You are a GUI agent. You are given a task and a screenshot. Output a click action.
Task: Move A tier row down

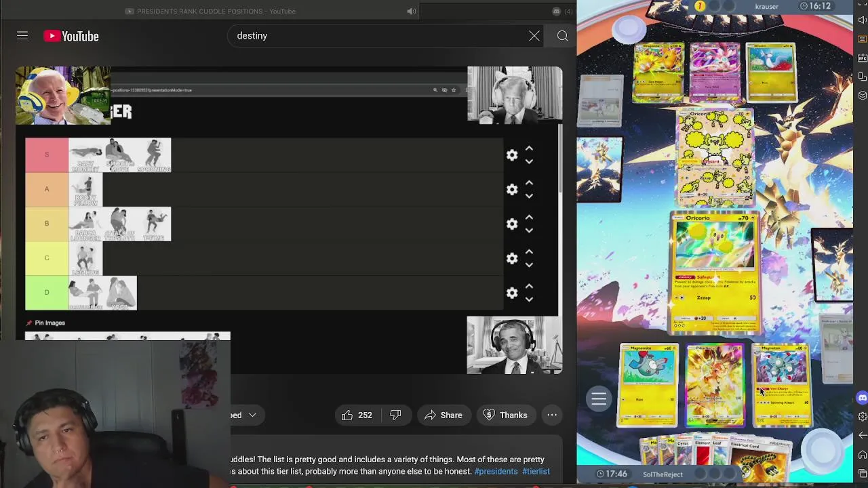529,196
